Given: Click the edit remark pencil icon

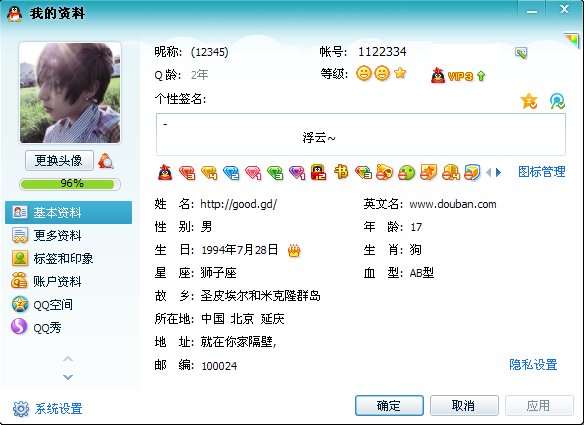Looking at the screenshot, I should (x=521, y=53).
